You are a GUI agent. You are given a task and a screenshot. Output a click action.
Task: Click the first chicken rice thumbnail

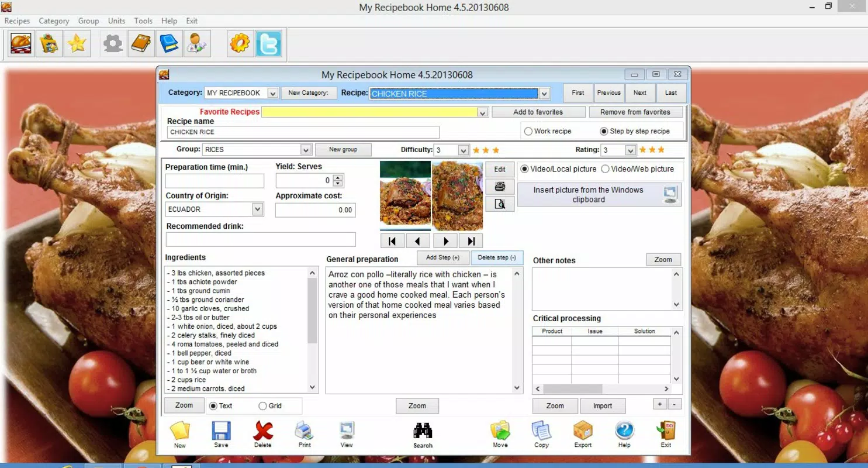pyautogui.click(x=405, y=195)
